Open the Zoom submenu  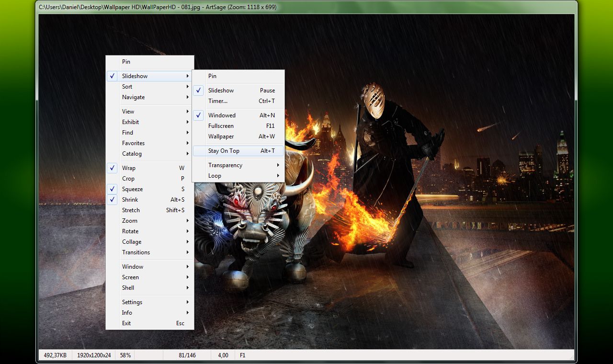coord(150,221)
